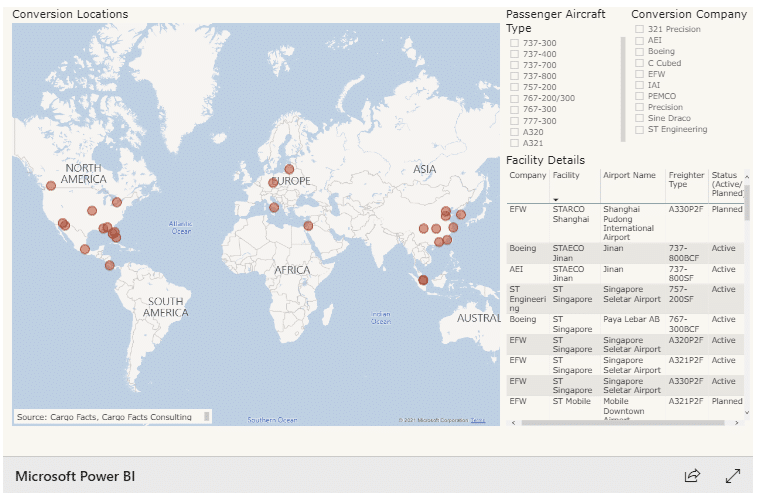Click the Facility Details horizontal scrollbar track
The image size is (757, 497).
pos(623,423)
